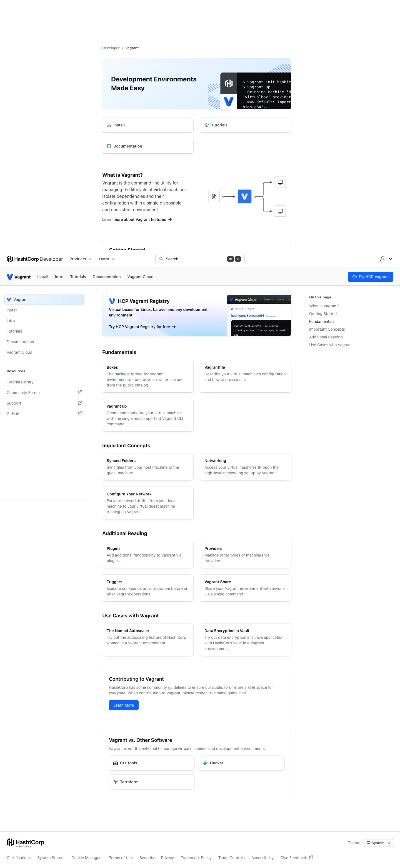Expand the Products dropdown menu

pos(81,259)
